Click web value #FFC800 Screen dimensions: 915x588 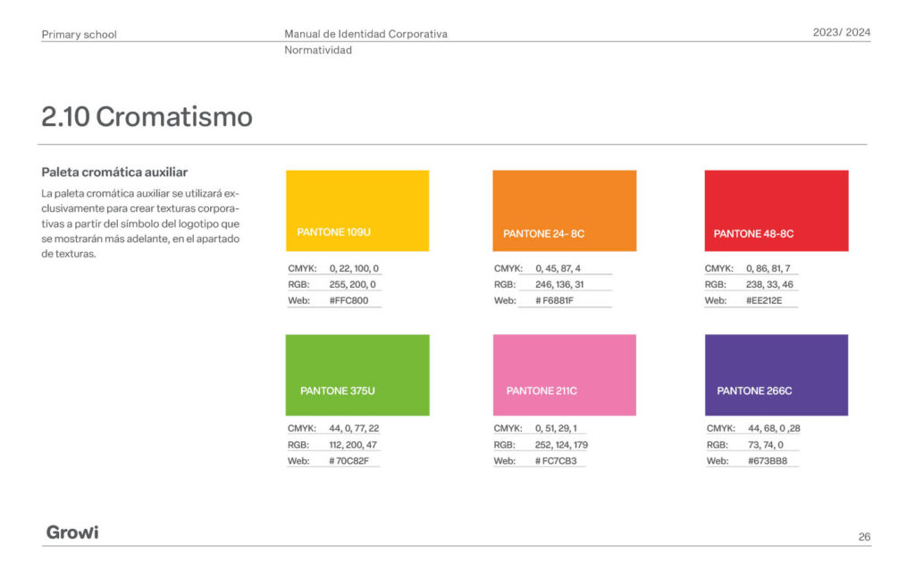click(349, 300)
